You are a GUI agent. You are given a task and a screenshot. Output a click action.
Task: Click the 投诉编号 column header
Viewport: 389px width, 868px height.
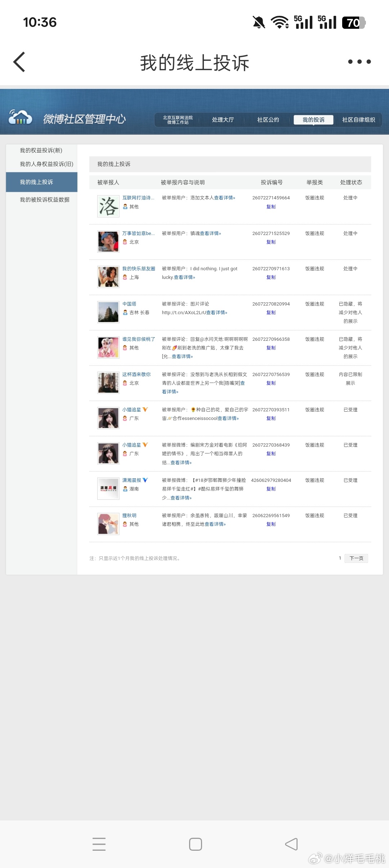point(272,182)
